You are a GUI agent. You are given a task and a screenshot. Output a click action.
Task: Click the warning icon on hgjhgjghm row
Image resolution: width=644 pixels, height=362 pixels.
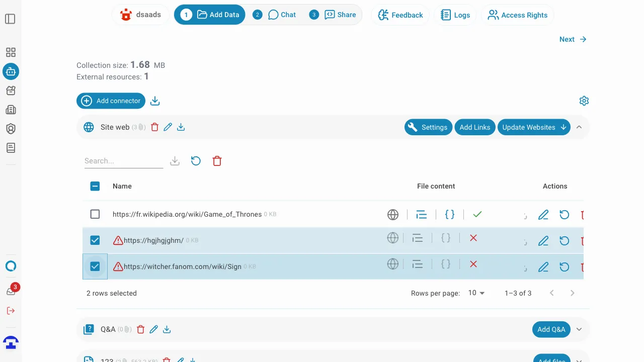coord(118,240)
